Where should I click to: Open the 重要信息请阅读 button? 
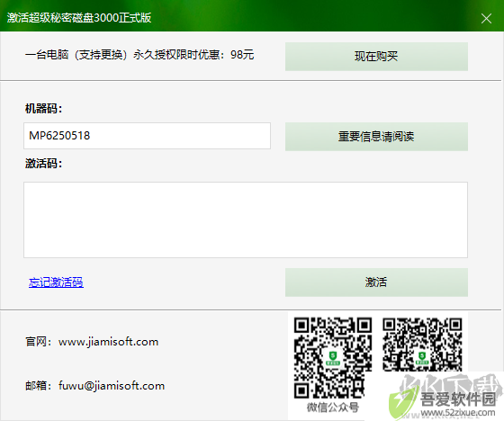(376, 137)
